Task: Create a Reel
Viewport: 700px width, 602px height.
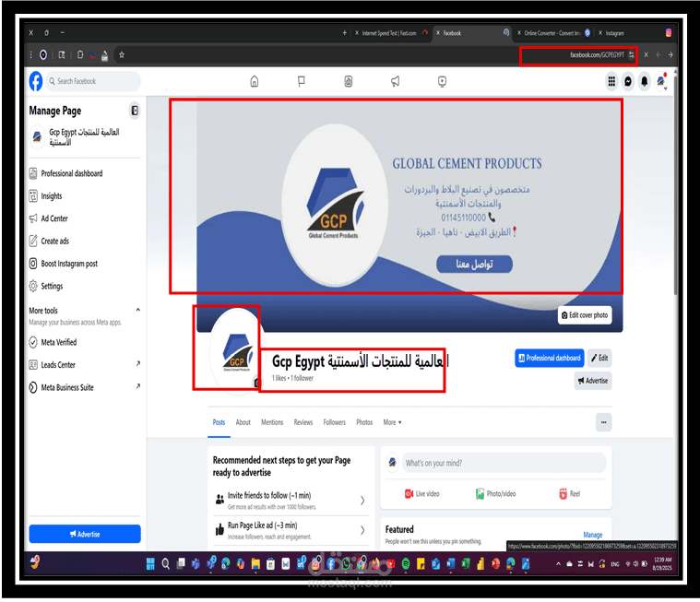Action: click(570, 493)
